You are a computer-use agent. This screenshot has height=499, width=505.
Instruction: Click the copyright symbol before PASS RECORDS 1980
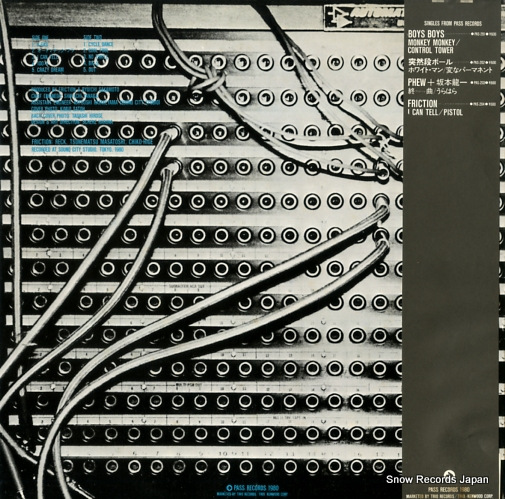229,487
